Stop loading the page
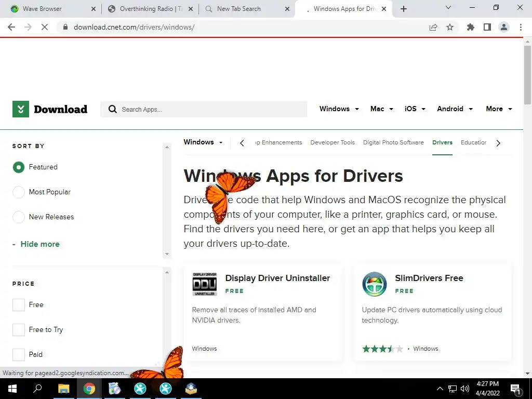 [x=45, y=27]
